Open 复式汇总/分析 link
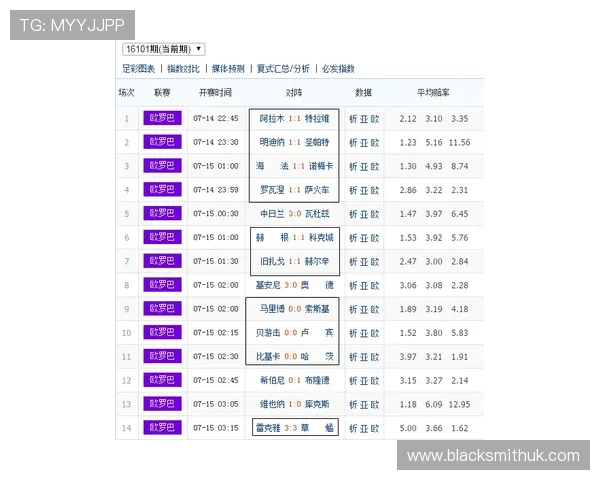Screen dimensions: 600x480 tap(283, 69)
